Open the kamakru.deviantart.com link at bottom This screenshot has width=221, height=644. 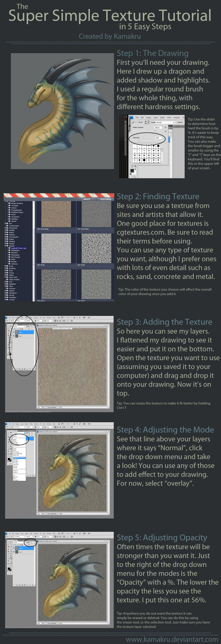tap(172, 639)
